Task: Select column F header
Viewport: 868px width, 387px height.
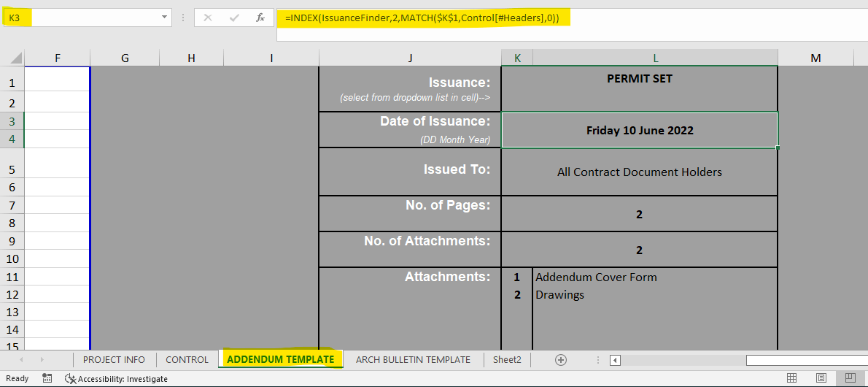Action: coord(58,58)
